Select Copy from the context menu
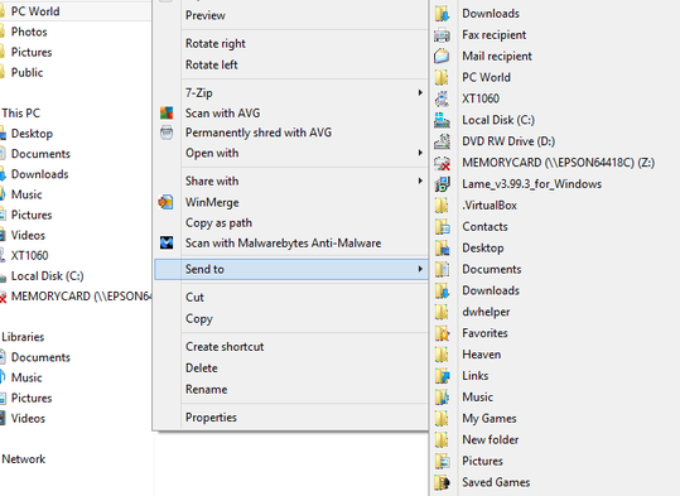680x496 pixels. (199, 319)
